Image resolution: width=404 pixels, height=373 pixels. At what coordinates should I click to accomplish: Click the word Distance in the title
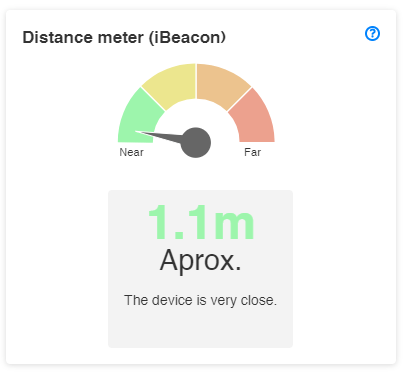pos(57,37)
